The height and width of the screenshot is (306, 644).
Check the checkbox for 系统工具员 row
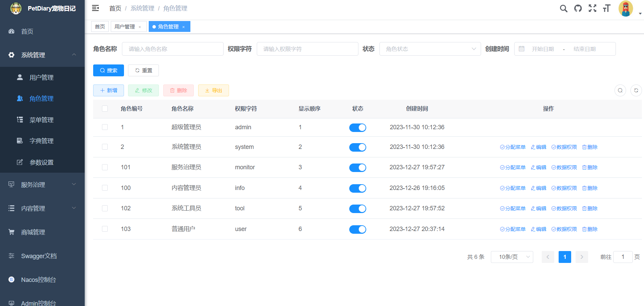(x=105, y=208)
